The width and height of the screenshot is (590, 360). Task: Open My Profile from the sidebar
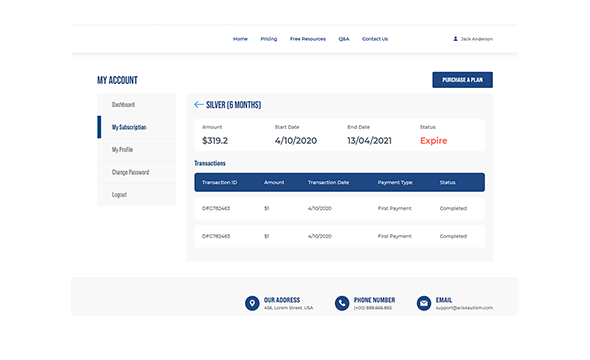tap(137, 150)
